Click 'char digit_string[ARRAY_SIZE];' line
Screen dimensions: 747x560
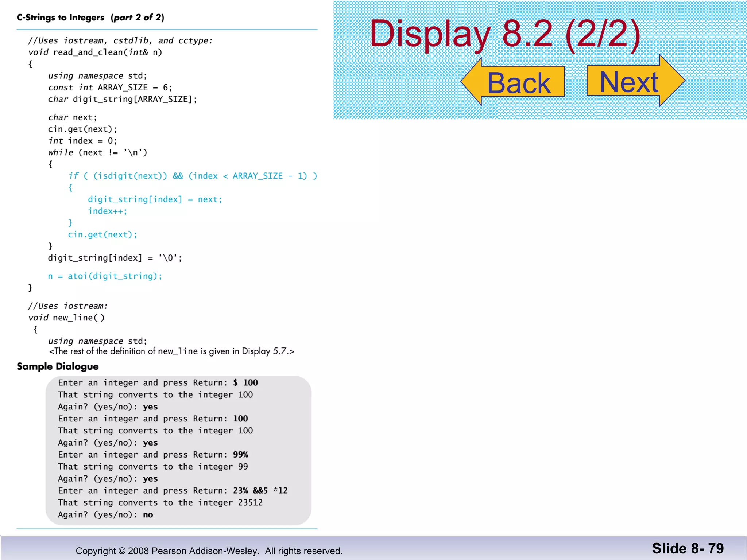coord(123,99)
